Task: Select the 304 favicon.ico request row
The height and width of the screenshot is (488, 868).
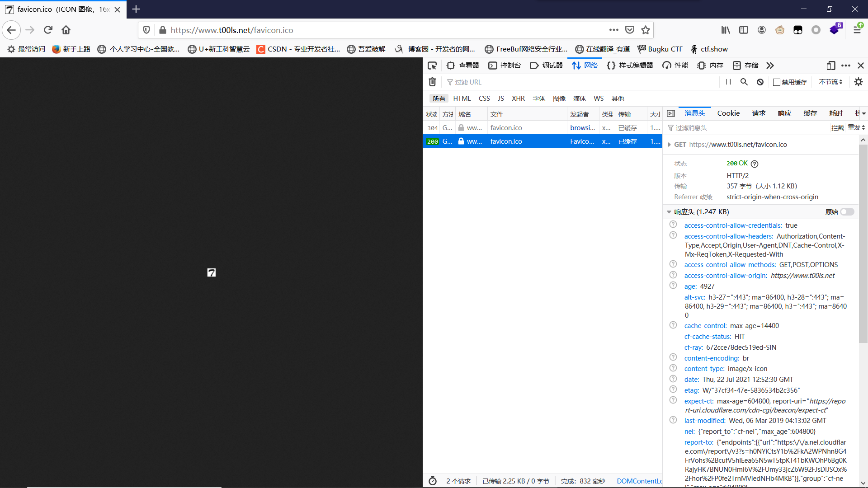Action: click(x=542, y=128)
